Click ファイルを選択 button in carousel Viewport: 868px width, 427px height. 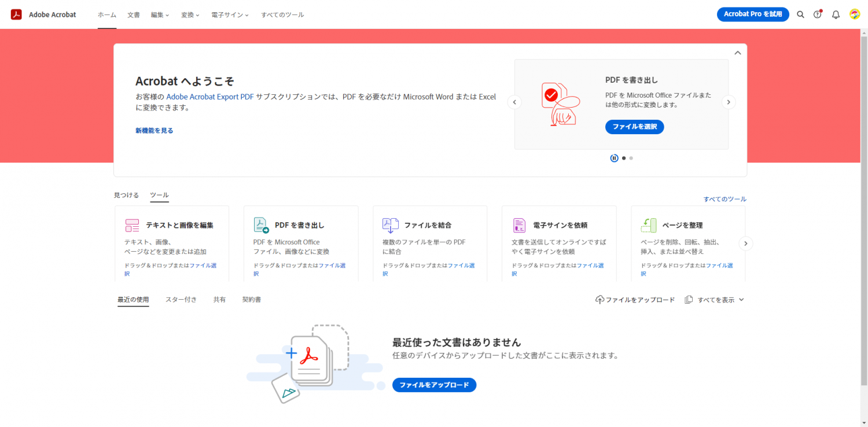click(635, 127)
